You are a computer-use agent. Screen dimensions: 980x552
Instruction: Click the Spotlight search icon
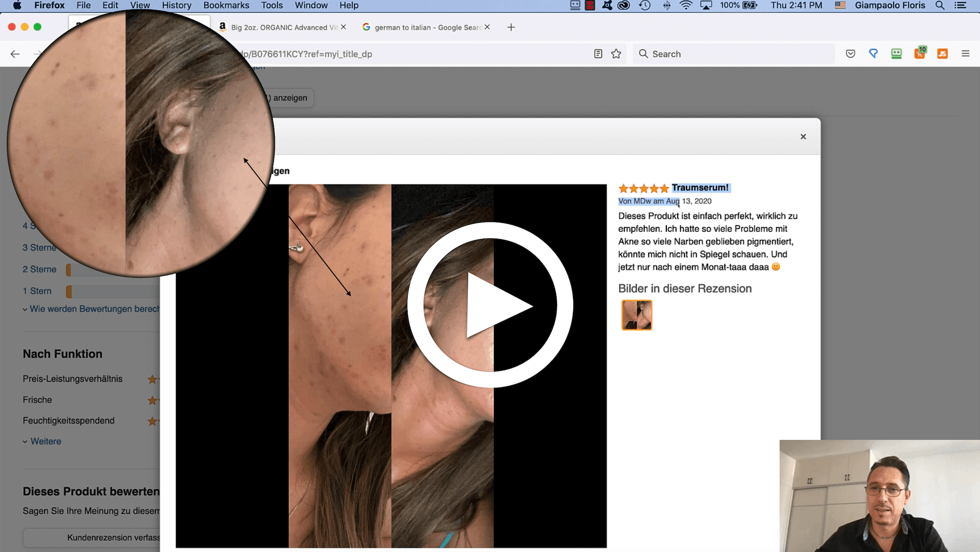[939, 5]
